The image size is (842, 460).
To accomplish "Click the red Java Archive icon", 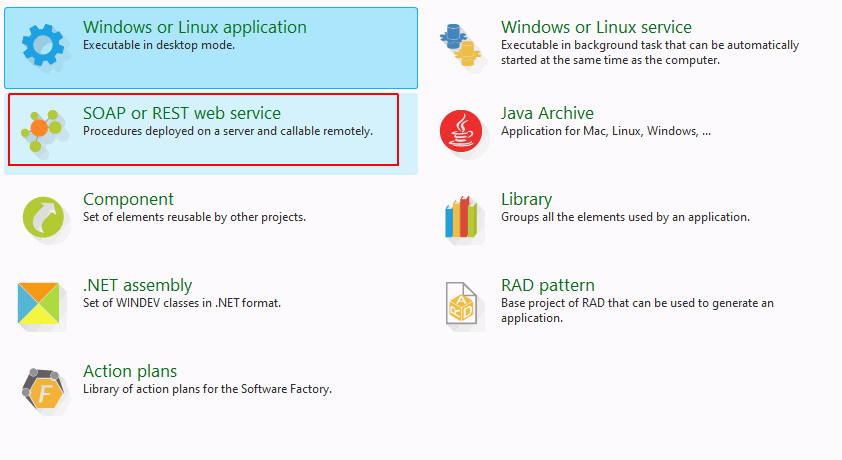I will [x=461, y=131].
